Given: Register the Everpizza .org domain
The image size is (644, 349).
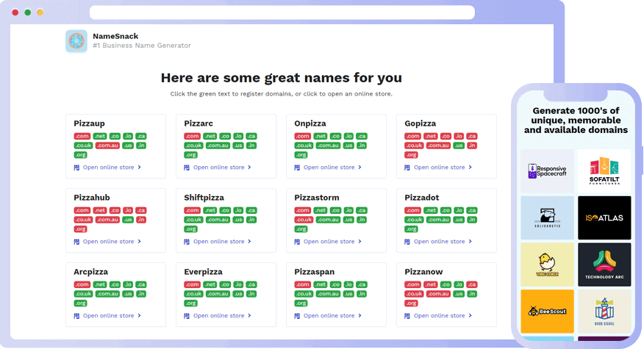Looking at the screenshot, I should (x=190, y=303).
